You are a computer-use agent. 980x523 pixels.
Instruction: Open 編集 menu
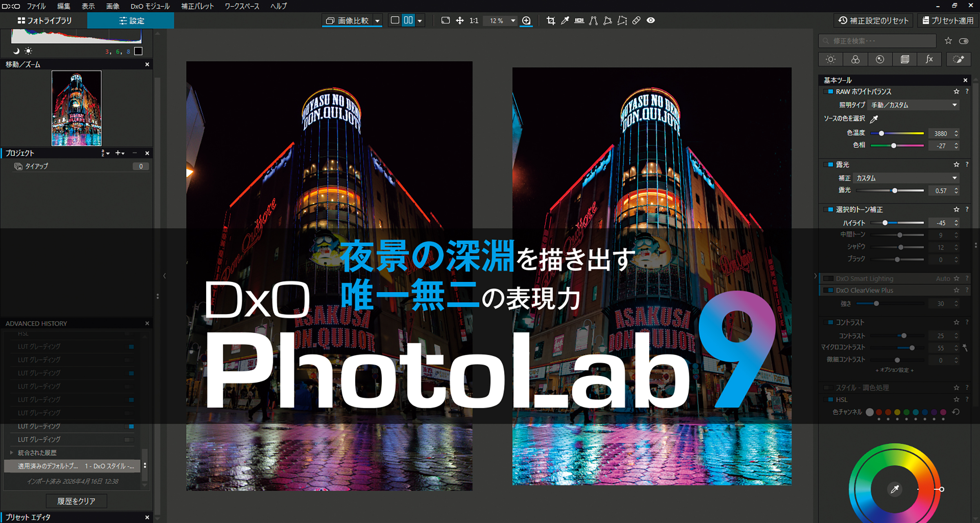tap(64, 6)
